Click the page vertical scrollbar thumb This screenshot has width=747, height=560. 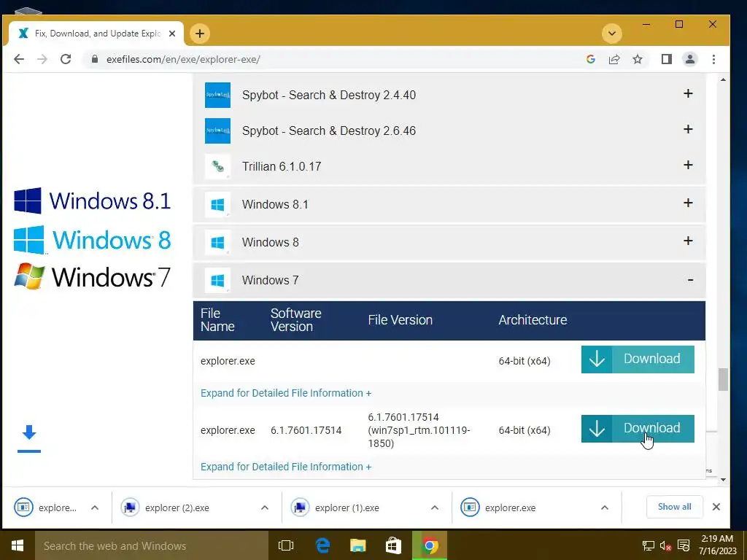(x=723, y=379)
